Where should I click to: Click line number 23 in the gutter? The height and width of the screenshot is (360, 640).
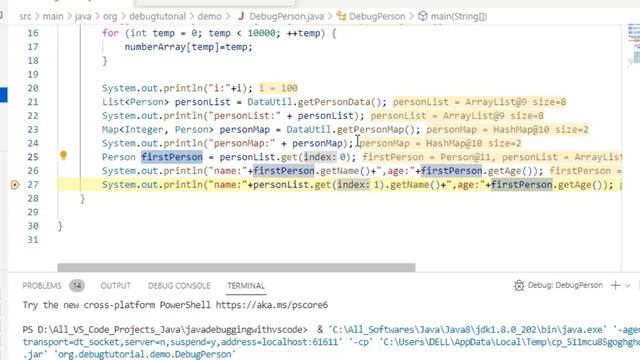[x=33, y=129]
